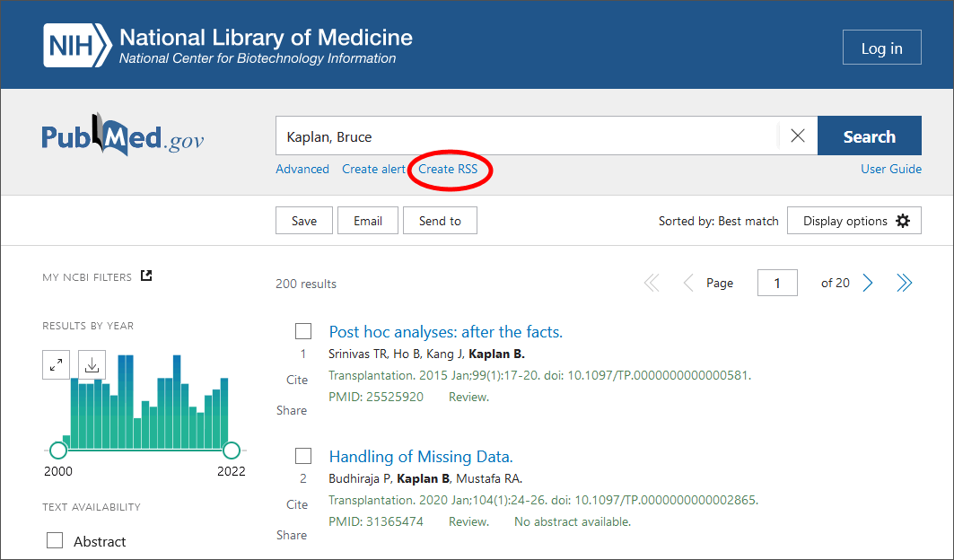Open article Handling of Missing Data
Screen dimensions: 954x560
coord(421,457)
